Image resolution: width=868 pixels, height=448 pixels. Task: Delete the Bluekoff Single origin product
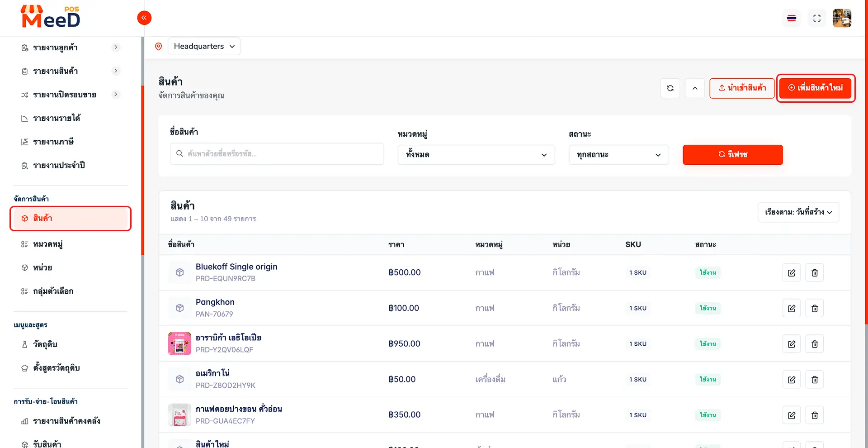tap(815, 272)
